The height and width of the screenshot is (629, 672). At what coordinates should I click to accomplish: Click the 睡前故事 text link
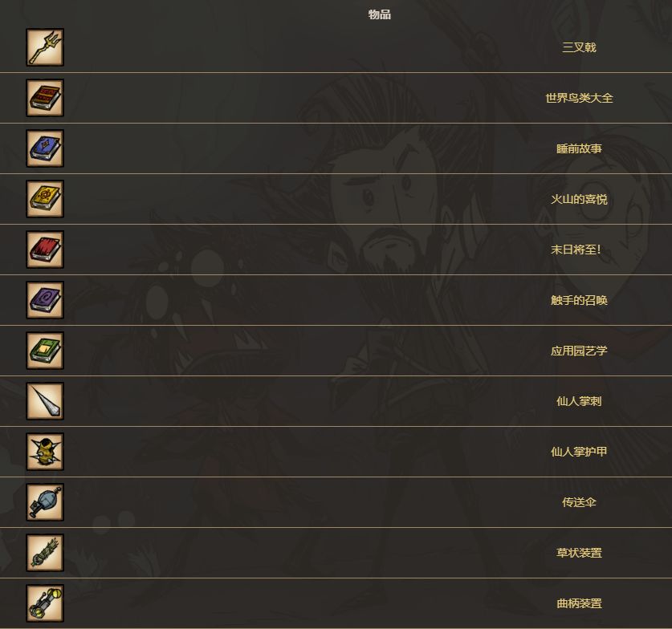click(579, 148)
